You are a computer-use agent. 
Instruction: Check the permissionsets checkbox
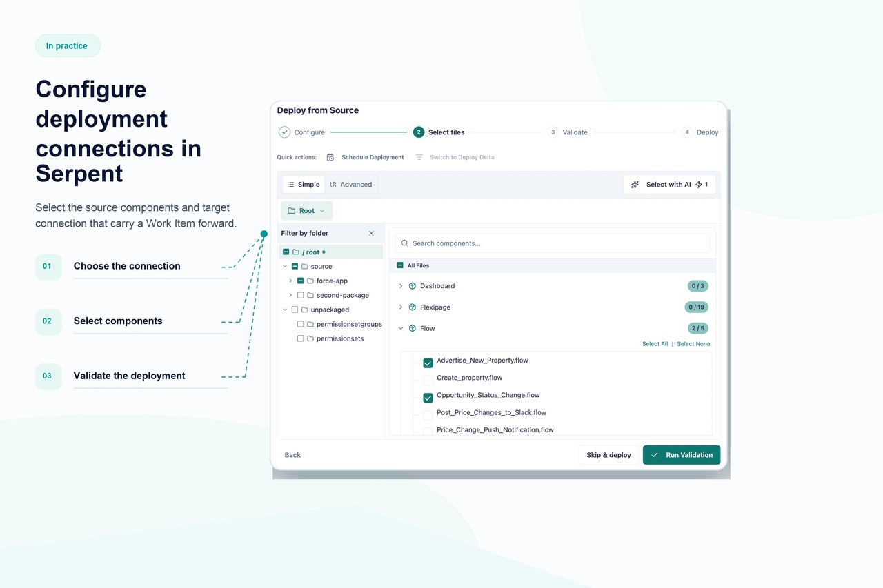click(x=301, y=339)
